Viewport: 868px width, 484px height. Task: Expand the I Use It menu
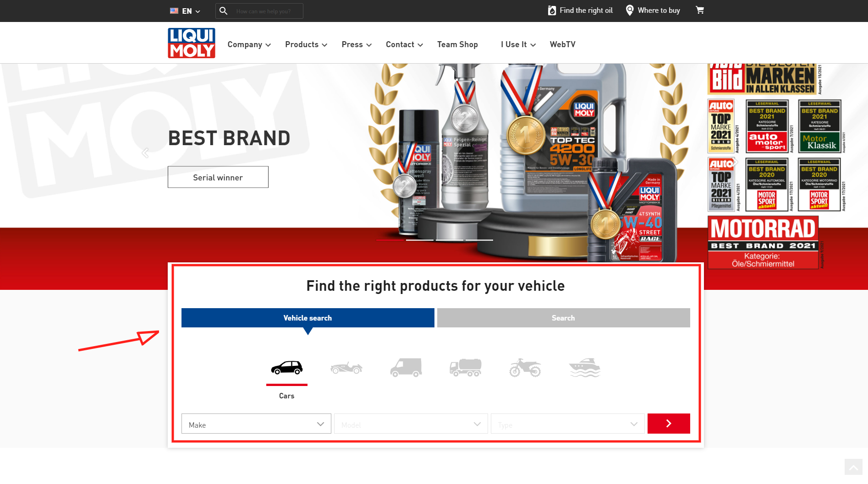[518, 44]
